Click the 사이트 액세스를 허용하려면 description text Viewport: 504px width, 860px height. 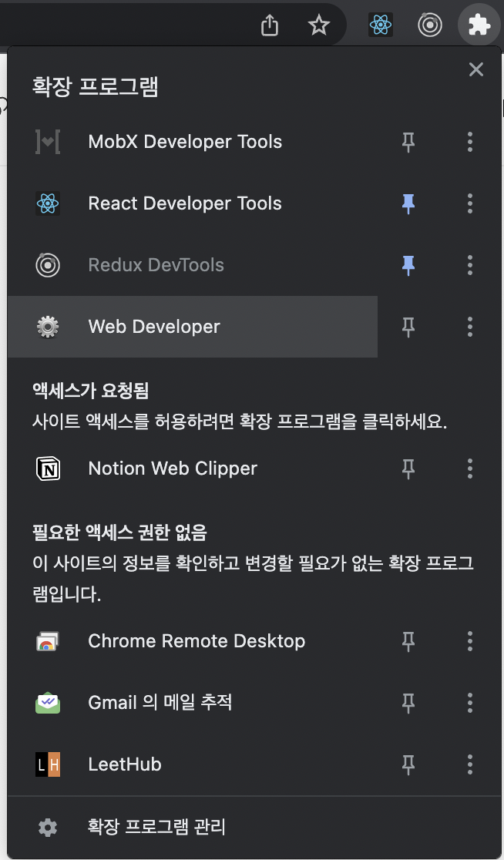pyautogui.click(x=239, y=423)
